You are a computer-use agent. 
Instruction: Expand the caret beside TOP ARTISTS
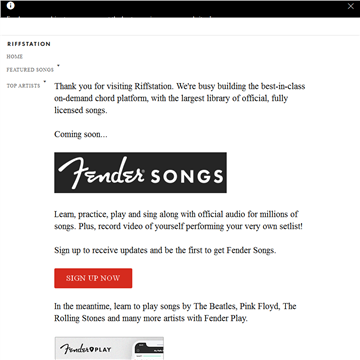[45, 82]
